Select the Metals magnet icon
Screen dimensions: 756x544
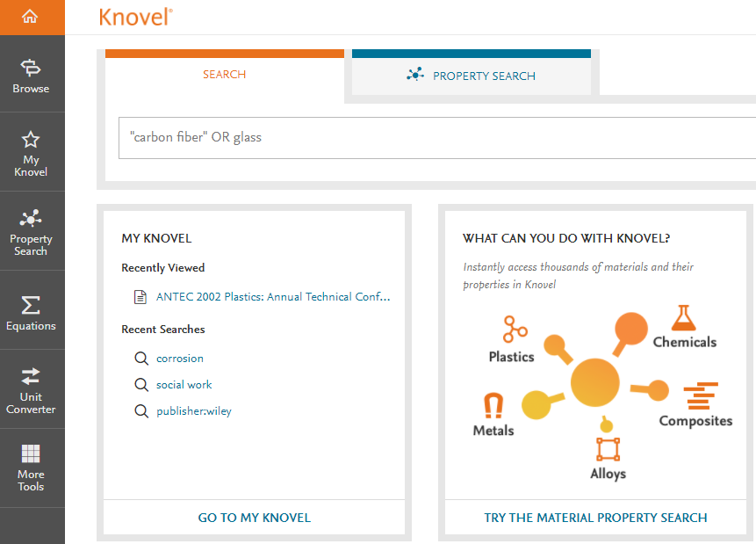pos(493,405)
